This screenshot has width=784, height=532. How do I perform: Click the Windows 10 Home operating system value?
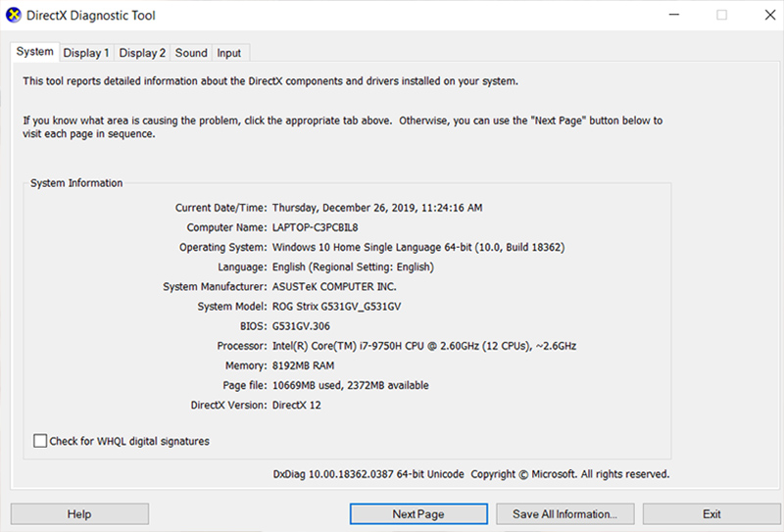click(x=417, y=247)
